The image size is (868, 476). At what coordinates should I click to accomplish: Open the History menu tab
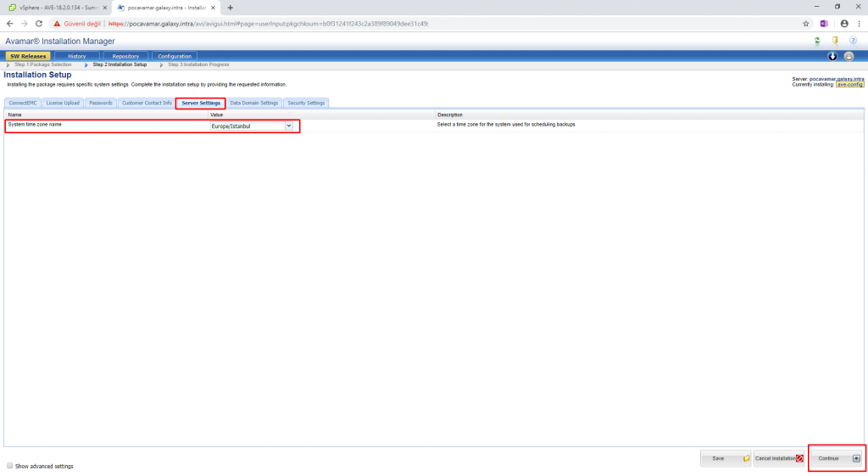77,56
